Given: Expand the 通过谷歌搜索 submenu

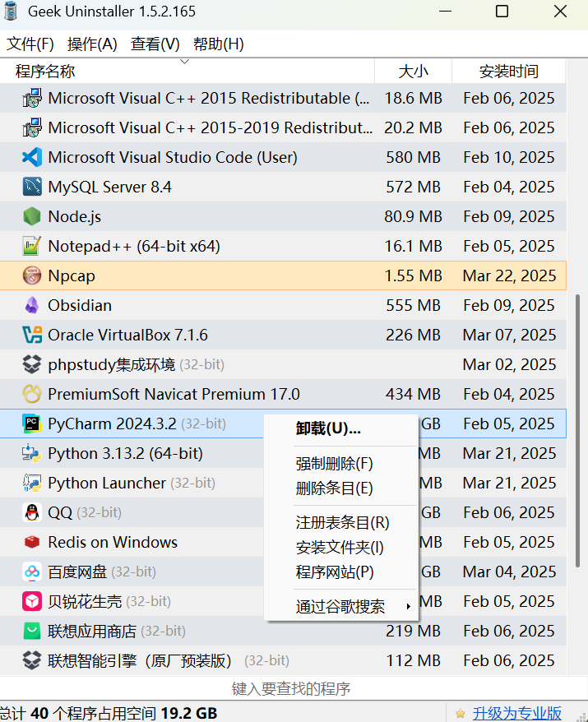Looking at the screenshot, I should pyautogui.click(x=340, y=606).
